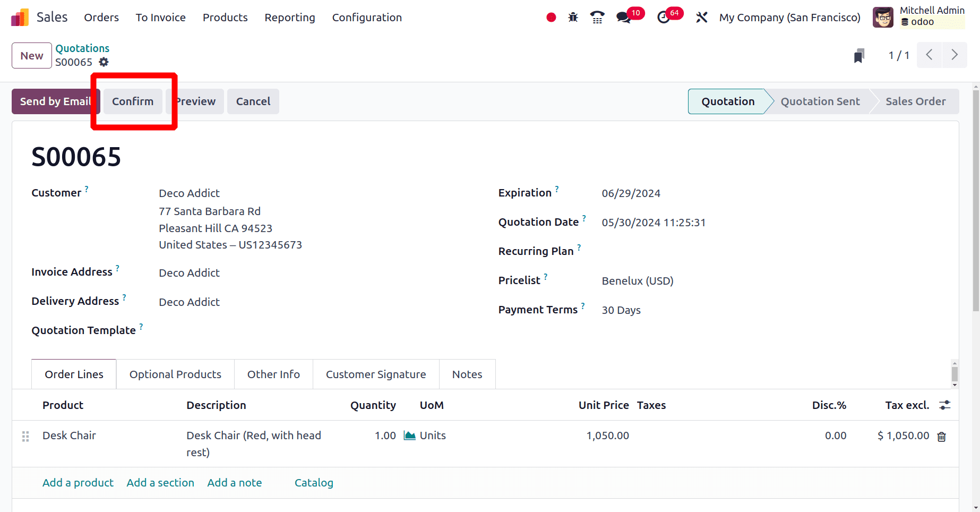The height and width of the screenshot is (512, 980).
Task: Open the bug debug tools icon
Action: (x=573, y=18)
